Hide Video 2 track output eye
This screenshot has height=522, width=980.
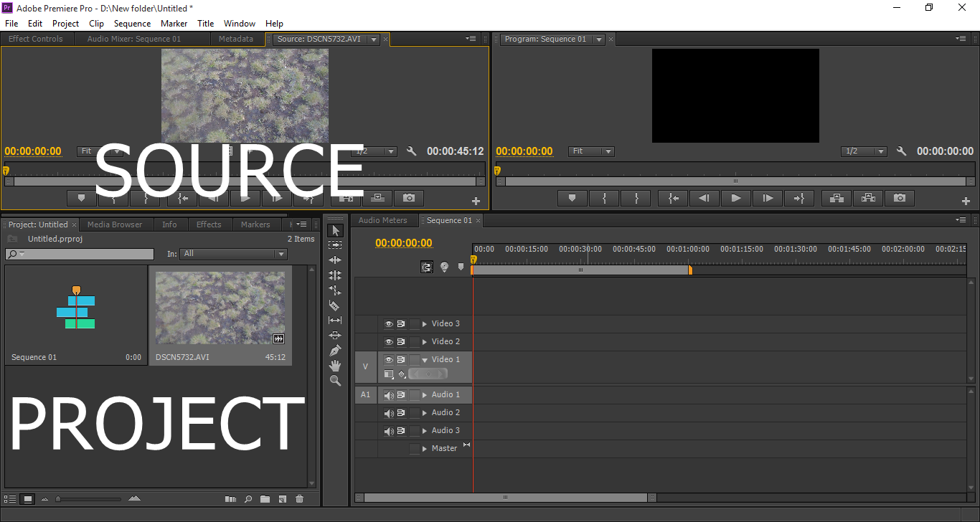[389, 342]
